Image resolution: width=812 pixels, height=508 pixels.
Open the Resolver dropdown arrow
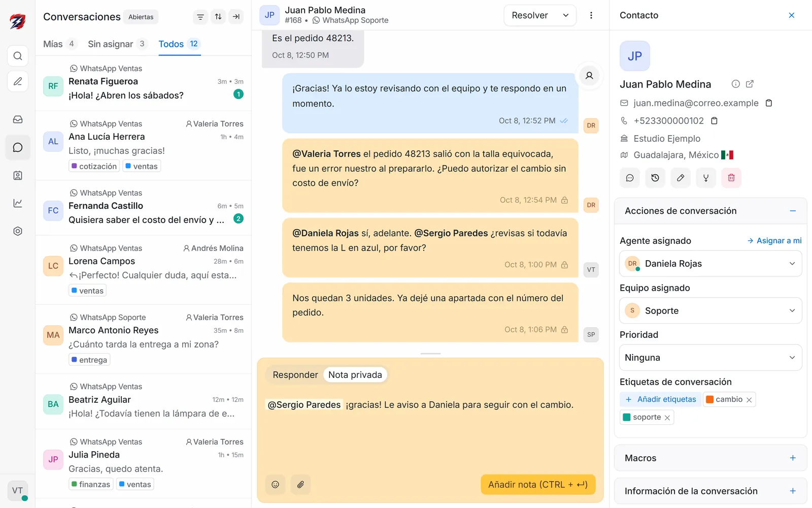pos(566,15)
